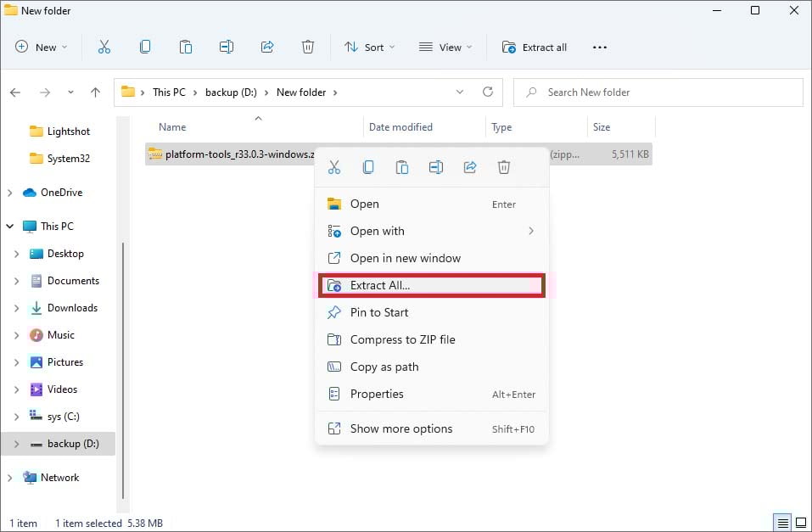Viewport: 812px width, 532px height.
Task: Switch to the details view layout icon
Action: click(x=783, y=523)
